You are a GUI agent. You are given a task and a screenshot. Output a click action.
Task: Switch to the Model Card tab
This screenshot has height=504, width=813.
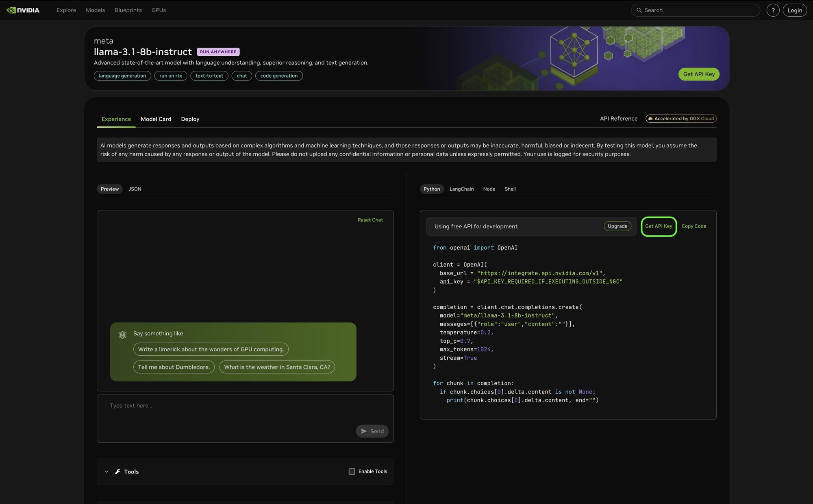156,119
